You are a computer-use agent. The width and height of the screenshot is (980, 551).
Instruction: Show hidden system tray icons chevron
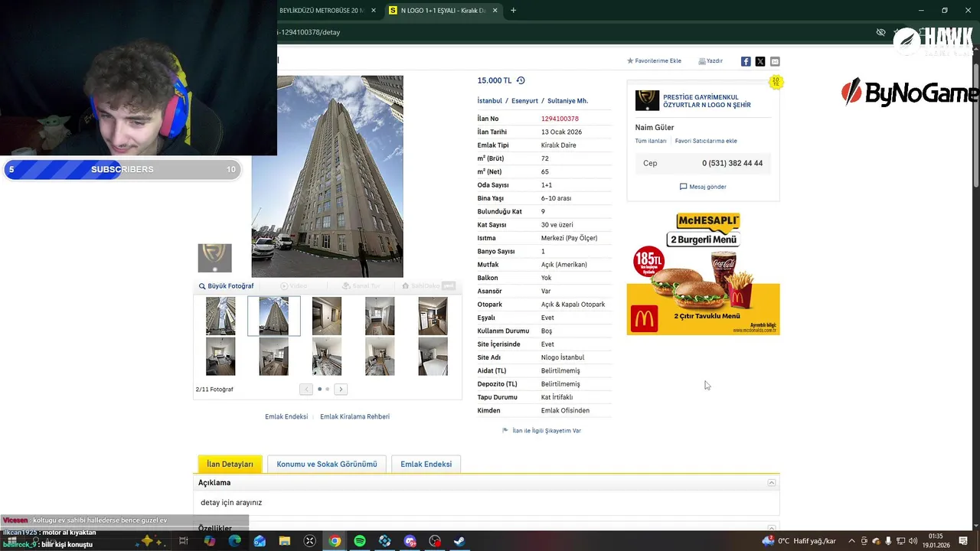(851, 541)
